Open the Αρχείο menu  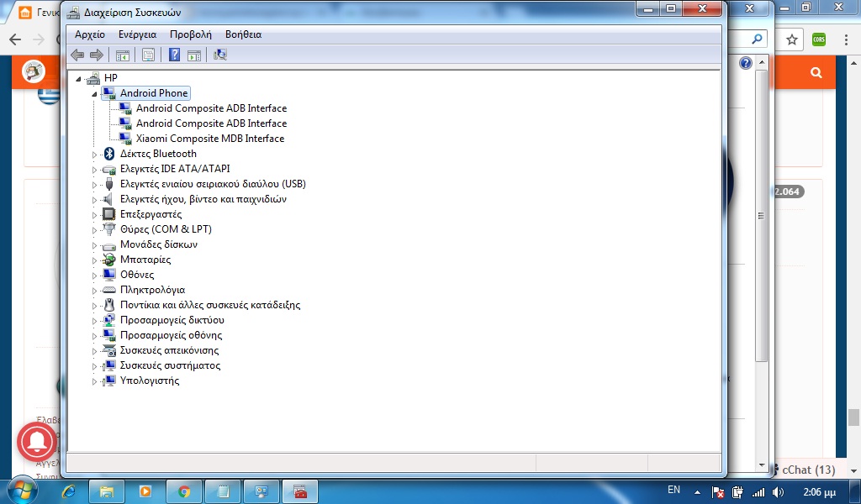(x=89, y=34)
